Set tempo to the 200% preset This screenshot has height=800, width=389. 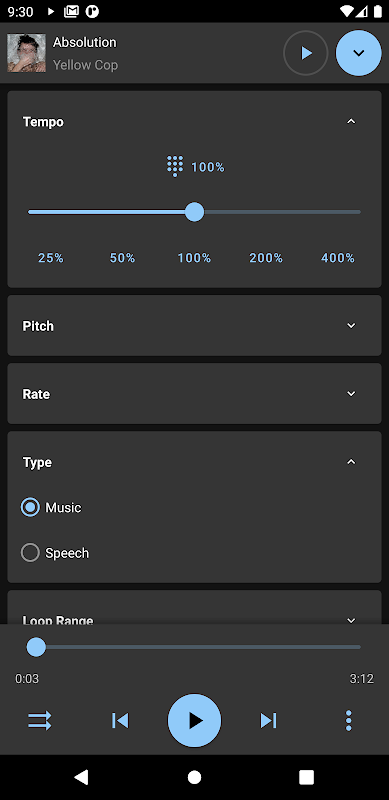pos(266,258)
